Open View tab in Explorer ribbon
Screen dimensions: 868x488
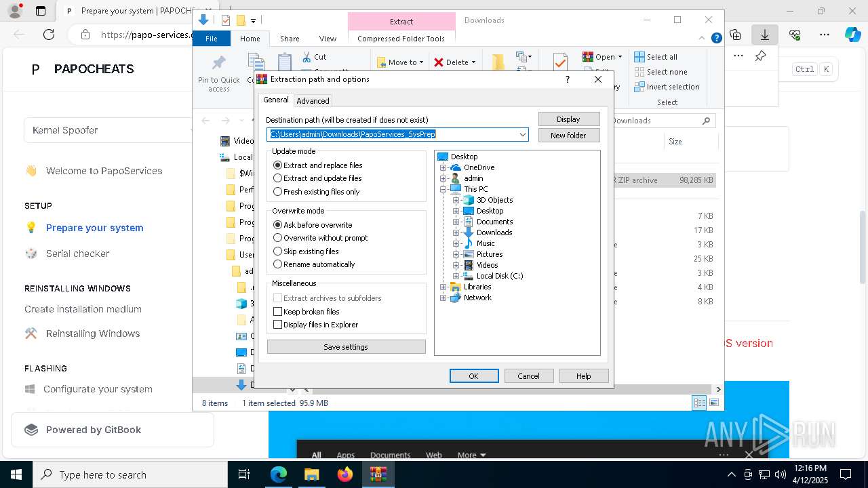(x=328, y=39)
